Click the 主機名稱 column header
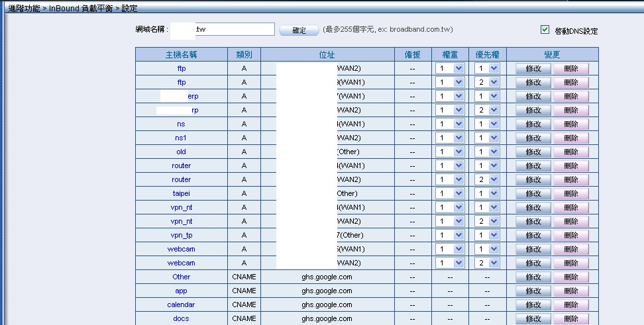 point(181,54)
